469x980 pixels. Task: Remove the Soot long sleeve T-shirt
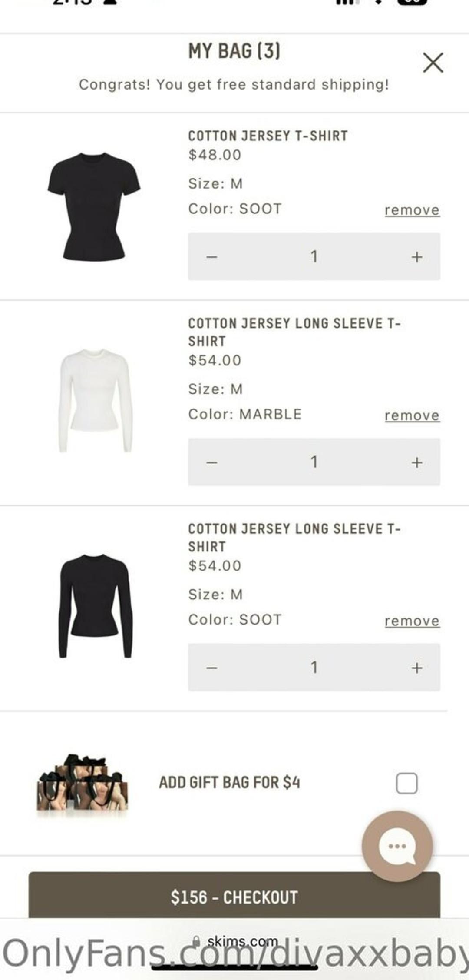412,621
